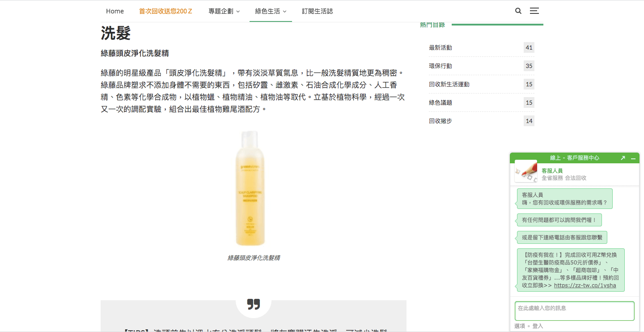Go to the Home menu item

[x=115, y=11]
